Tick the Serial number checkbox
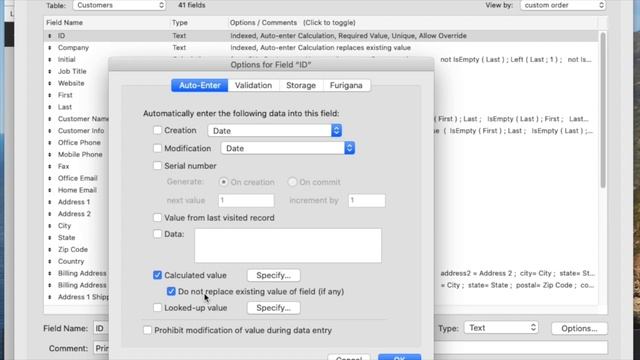Screen dimensions: 640x360 click(157, 166)
